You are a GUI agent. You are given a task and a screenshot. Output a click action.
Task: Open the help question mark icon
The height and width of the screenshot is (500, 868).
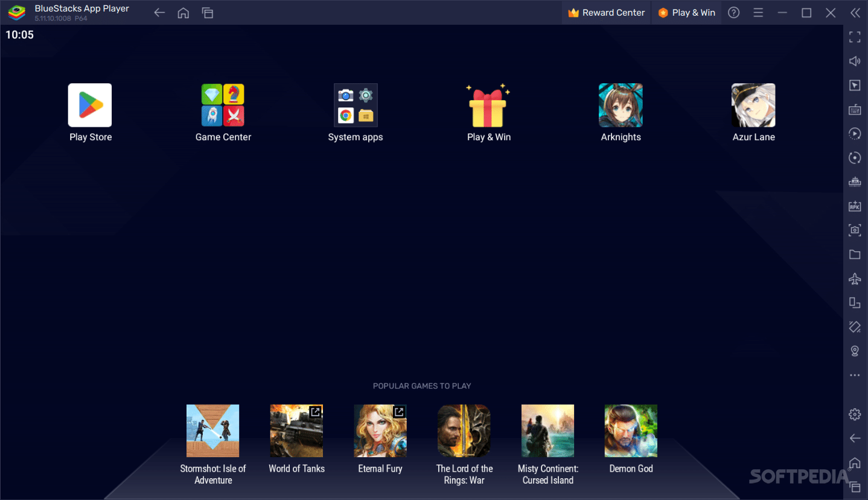point(734,13)
